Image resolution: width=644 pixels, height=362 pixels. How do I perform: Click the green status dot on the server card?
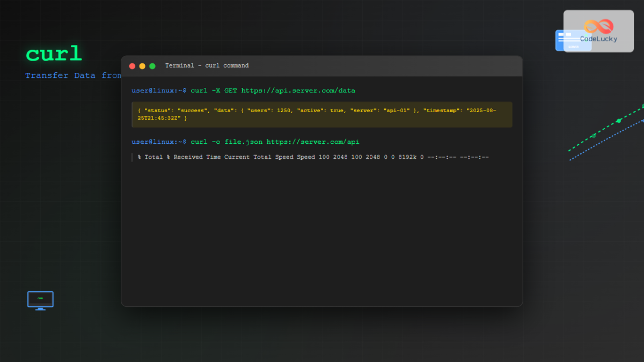tap(586, 38)
